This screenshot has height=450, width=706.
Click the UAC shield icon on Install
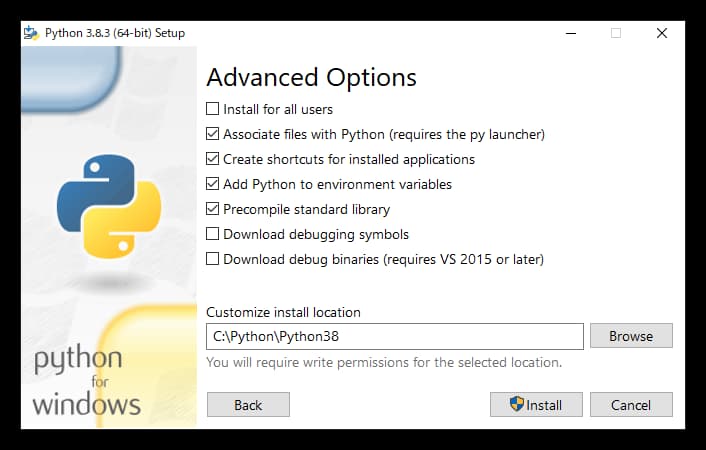[x=517, y=404]
